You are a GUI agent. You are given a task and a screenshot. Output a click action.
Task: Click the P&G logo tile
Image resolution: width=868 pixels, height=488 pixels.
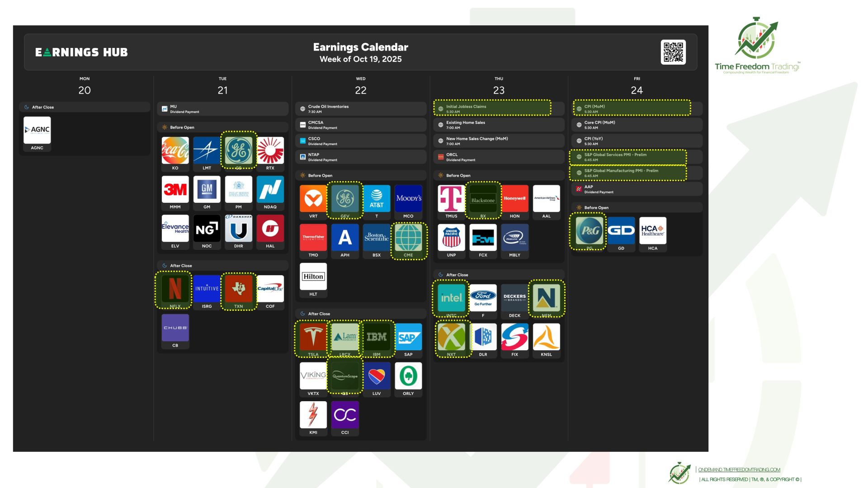590,231
